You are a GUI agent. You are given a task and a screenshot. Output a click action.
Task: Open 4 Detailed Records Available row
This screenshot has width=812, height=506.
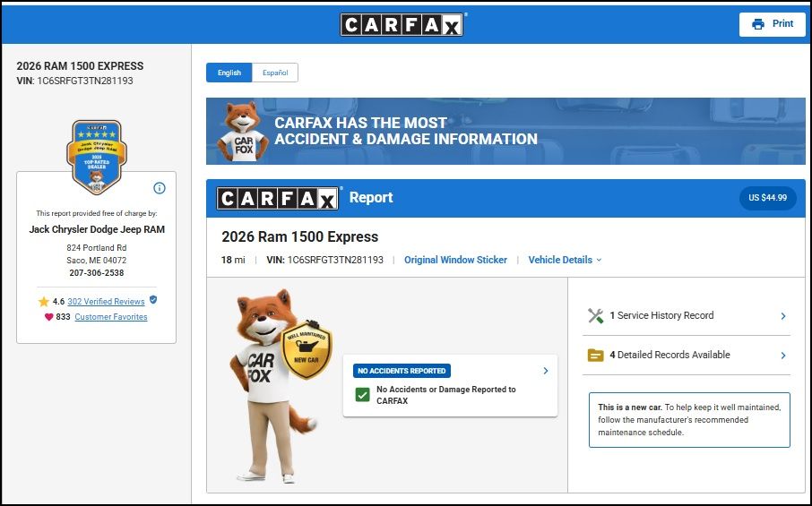coord(687,355)
